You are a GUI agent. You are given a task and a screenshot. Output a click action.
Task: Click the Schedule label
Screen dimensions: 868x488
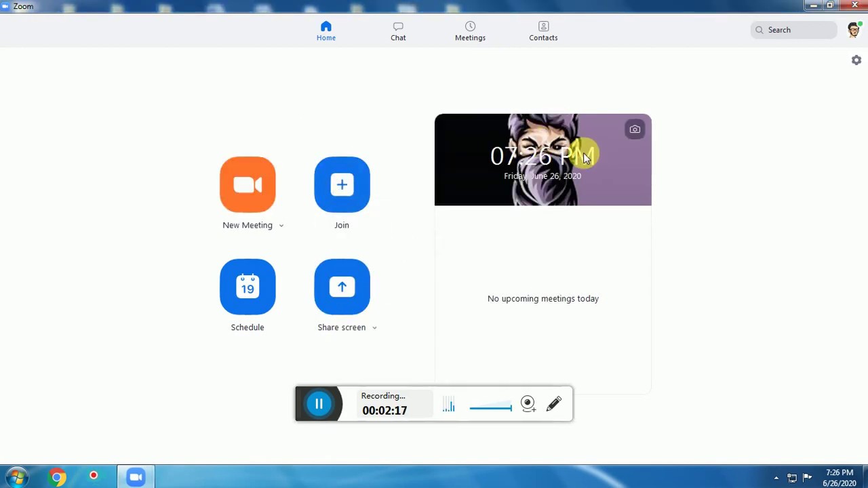point(248,328)
